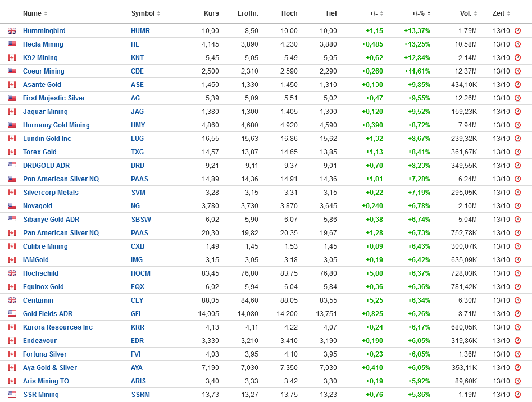Click the Canadian flag next to Torex Gold
This screenshot has height=402, width=532.
(x=12, y=152)
